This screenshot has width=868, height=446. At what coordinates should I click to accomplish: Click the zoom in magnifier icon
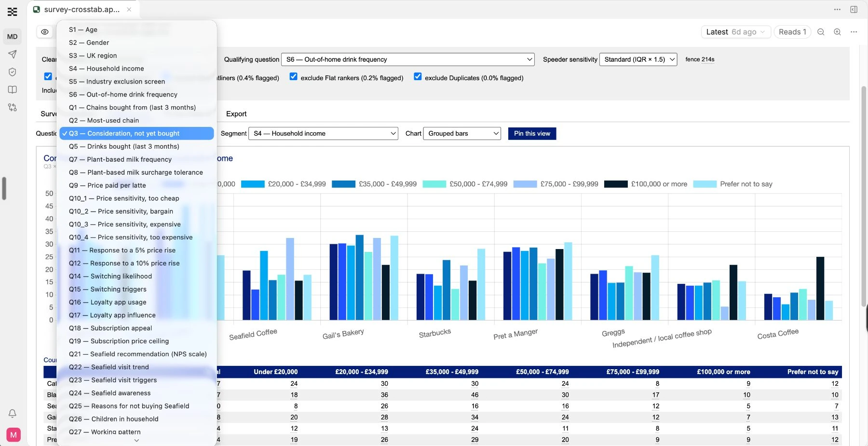coord(837,32)
